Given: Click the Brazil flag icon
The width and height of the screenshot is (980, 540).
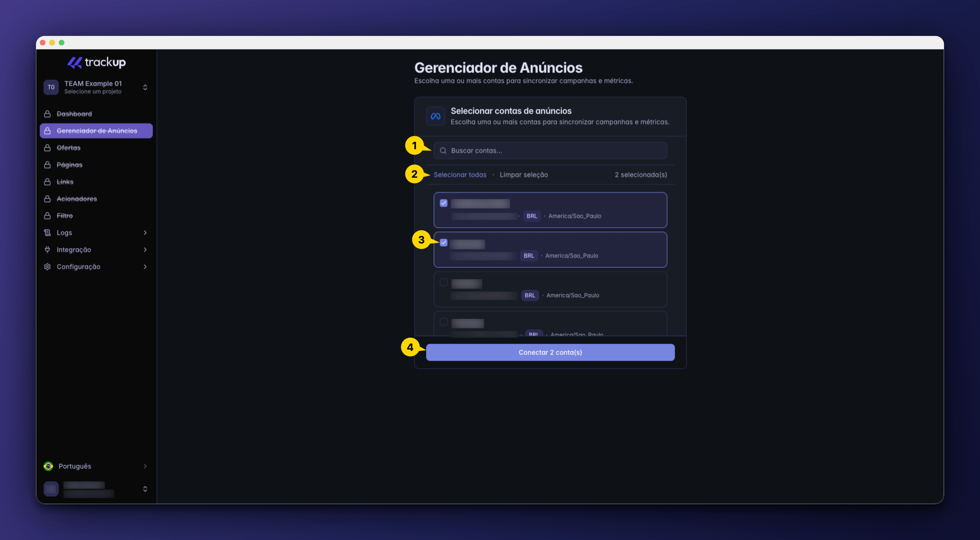Looking at the screenshot, I should click(48, 466).
